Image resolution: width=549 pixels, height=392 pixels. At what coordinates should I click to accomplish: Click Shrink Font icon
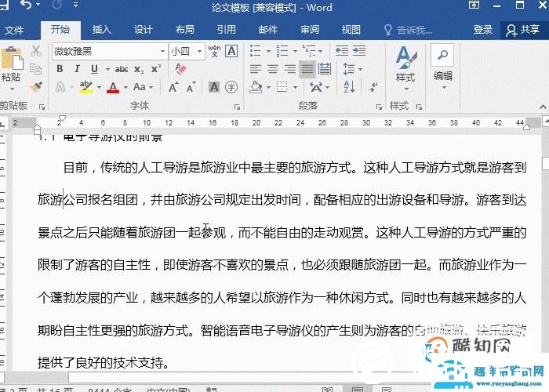[191, 87]
